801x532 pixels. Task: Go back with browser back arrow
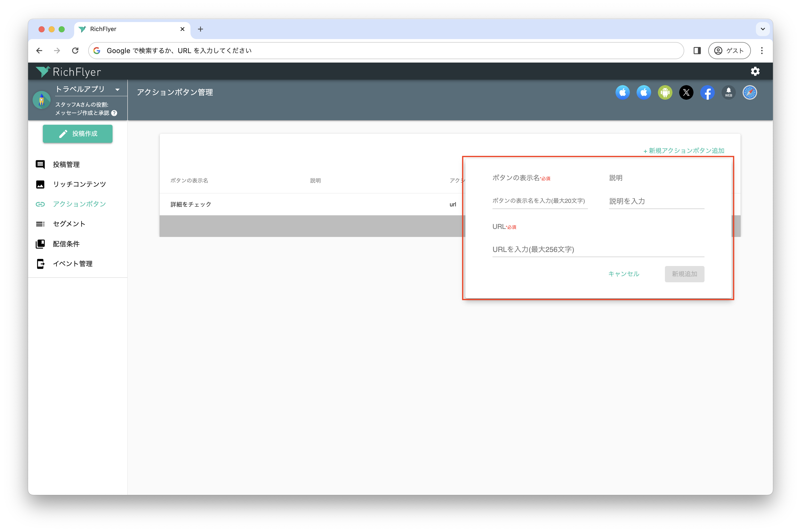(x=39, y=51)
